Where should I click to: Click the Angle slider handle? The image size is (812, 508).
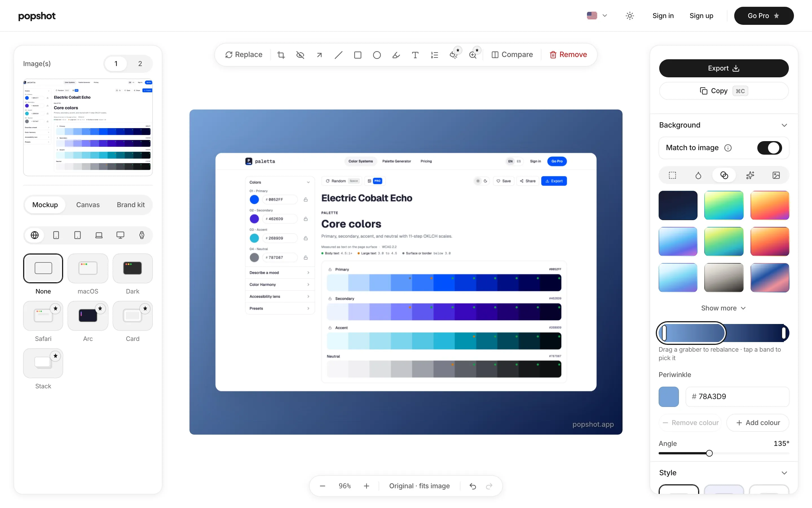709,454
